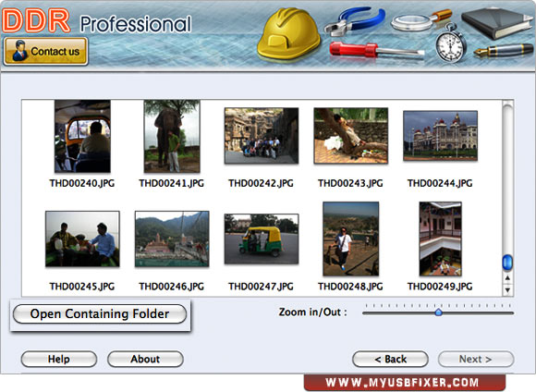
Task: Select the THD00244.JPG palace thumbnail
Action: 440,136
